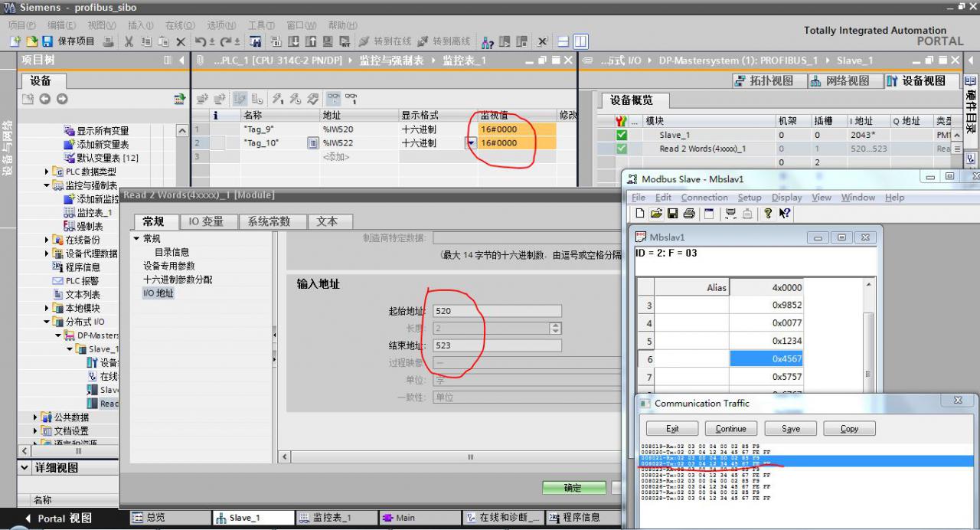
Task: Click the undo arrow icon
Action: 201,41
